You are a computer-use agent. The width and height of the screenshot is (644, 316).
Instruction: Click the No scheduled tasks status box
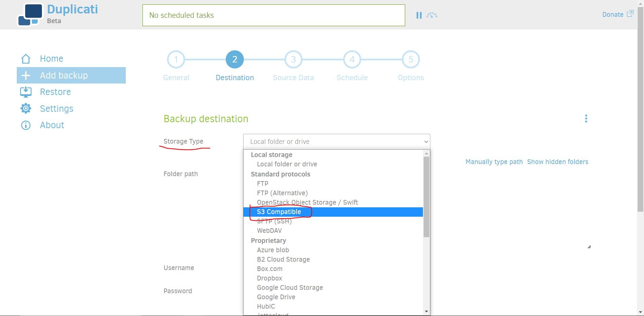[x=274, y=15]
